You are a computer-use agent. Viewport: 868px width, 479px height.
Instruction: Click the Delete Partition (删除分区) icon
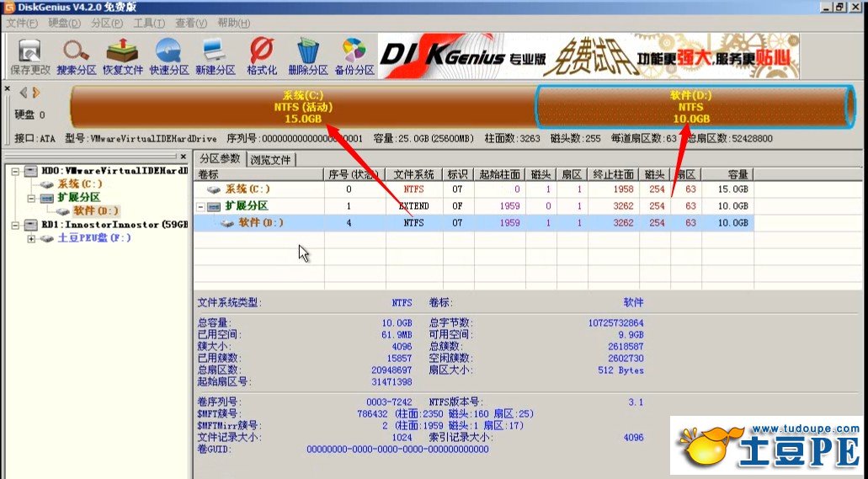point(308,56)
